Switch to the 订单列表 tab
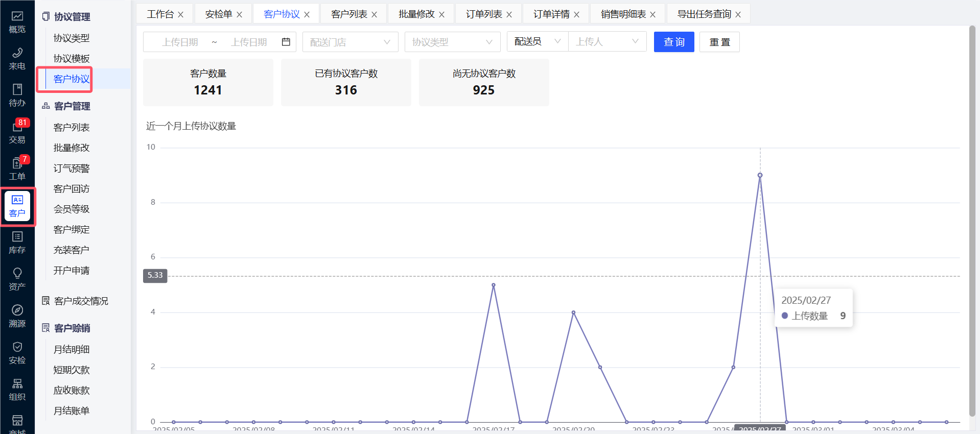Screen dimensions: 980x434 click(x=483, y=14)
